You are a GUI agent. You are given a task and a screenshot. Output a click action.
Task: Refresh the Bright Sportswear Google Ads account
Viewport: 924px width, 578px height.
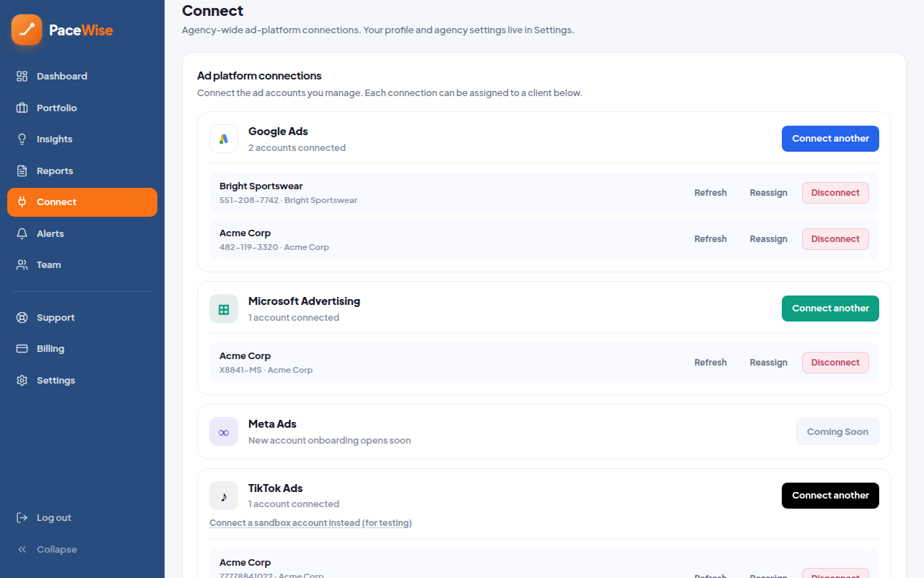pyautogui.click(x=710, y=193)
